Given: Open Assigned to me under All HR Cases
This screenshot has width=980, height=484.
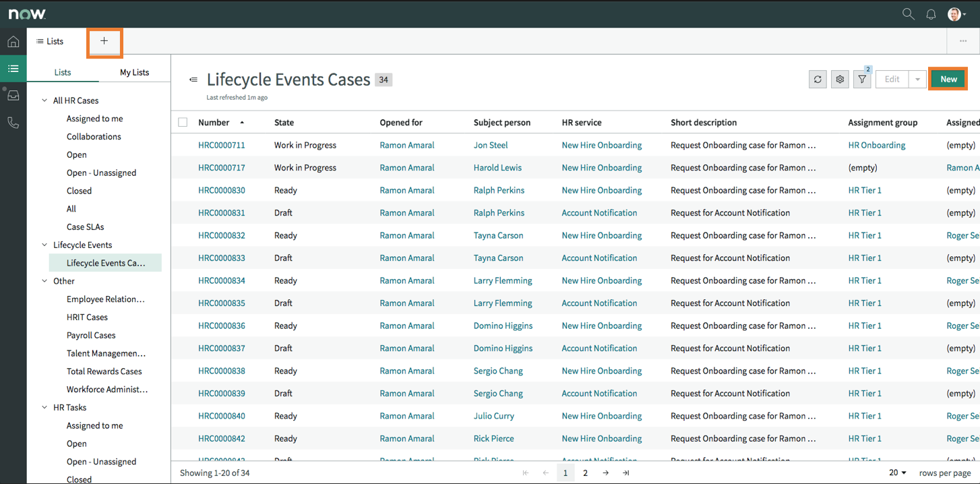Looking at the screenshot, I should [x=95, y=119].
